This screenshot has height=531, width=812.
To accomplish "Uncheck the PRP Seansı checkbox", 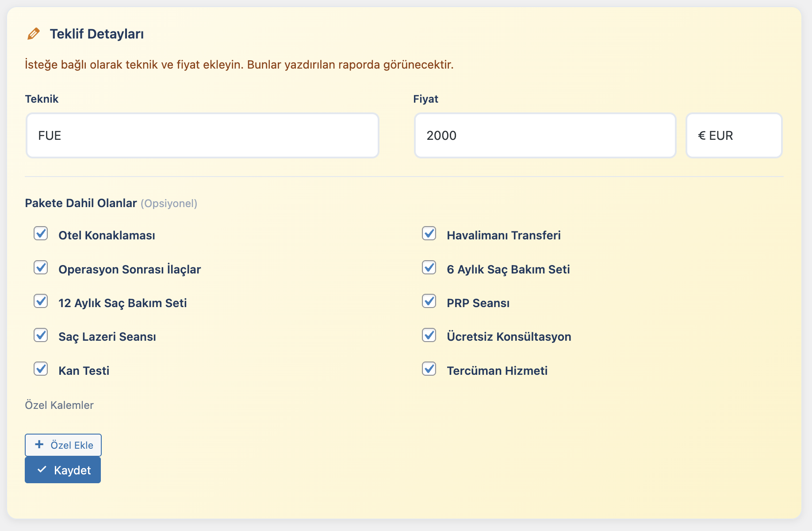I will (429, 301).
